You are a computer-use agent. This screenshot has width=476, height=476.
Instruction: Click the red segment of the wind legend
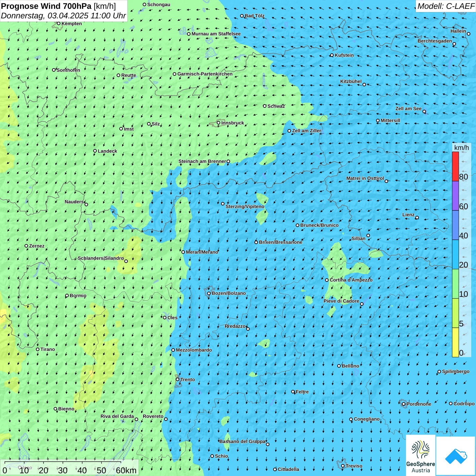[x=455, y=166]
